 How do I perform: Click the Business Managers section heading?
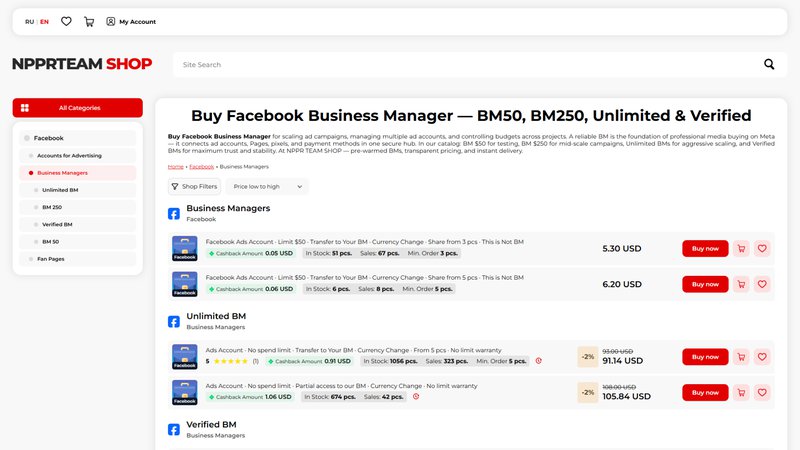click(x=228, y=208)
